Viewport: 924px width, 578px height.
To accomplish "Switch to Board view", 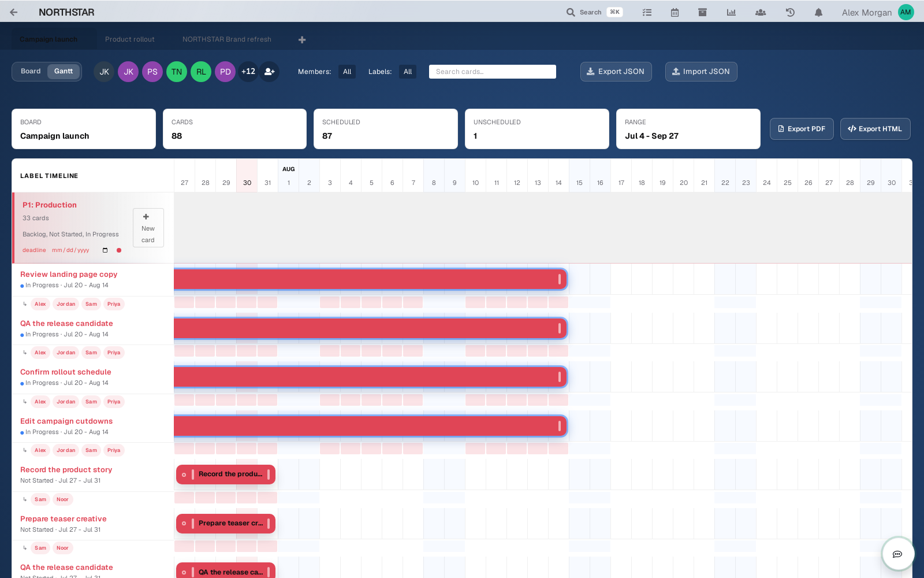I will click(31, 71).
